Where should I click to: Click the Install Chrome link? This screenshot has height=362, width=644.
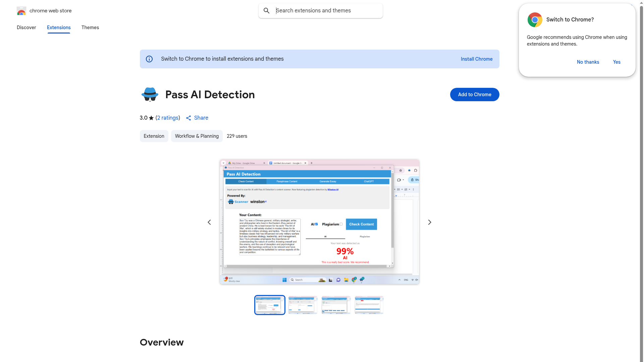tap(477, 59)
